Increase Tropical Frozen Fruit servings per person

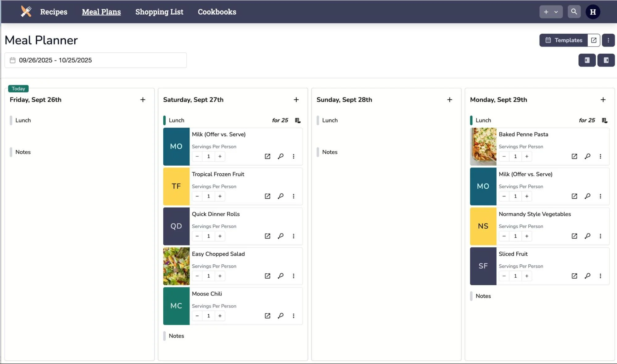[x=220, y=196]
